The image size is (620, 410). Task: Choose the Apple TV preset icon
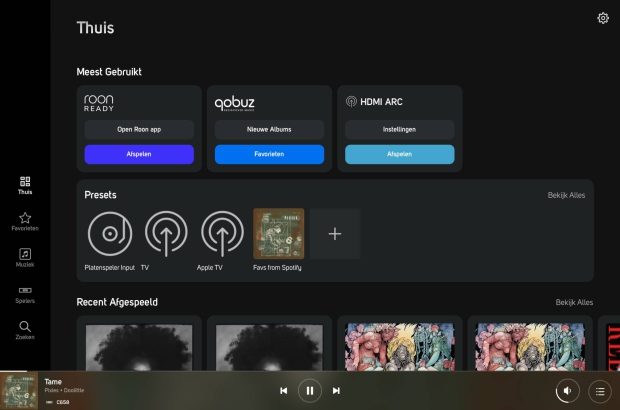(222, 233)
